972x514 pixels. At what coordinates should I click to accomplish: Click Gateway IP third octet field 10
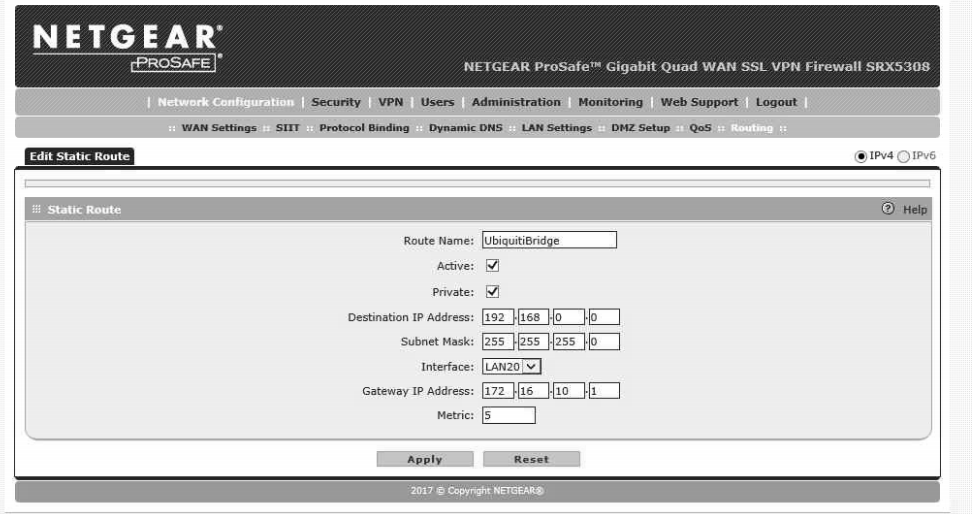tap(568, 391)
